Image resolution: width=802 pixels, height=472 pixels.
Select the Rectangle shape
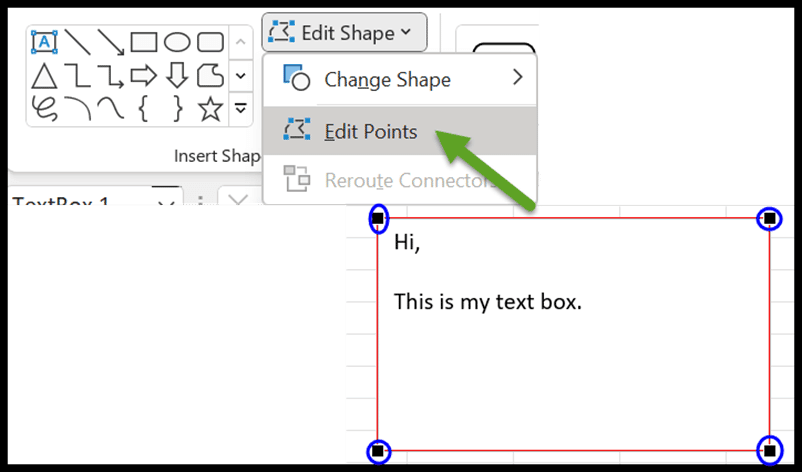(x=144, y=42)
